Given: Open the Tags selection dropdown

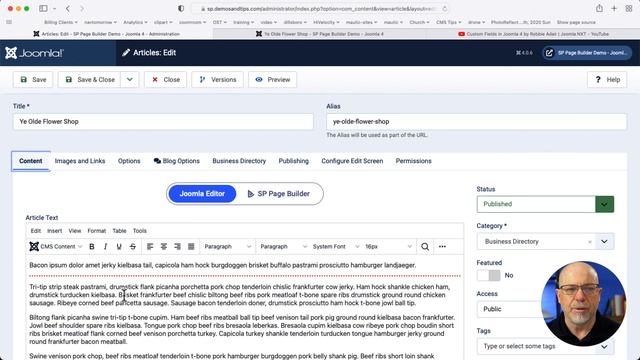Looking at the screenshot, I should (545, 346).
